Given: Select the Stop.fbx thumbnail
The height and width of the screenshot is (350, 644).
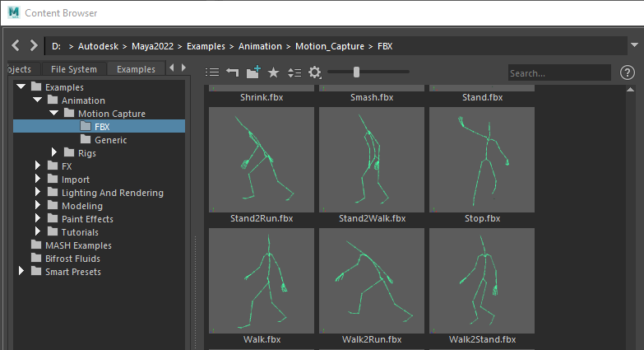Looking at the screenshot, I should pos(482,160).
